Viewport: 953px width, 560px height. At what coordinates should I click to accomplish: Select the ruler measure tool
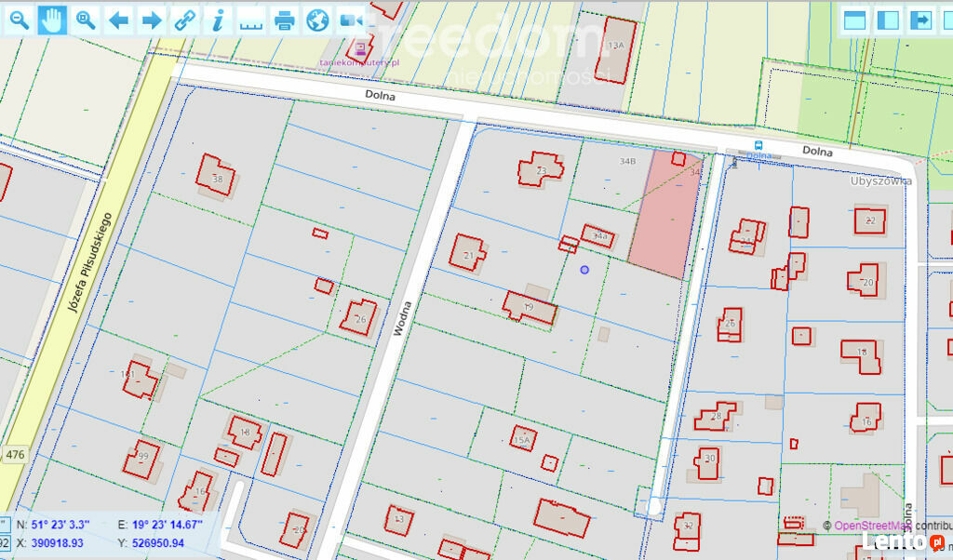pyautogui.click(x=251, y=20)
